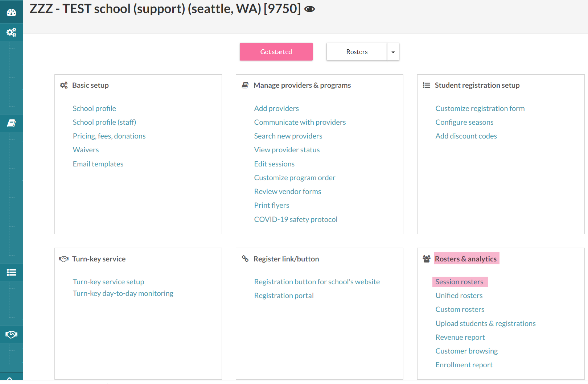
Task: Click the handshake icon in left sidebar
Action: click(x=11, y=334)
